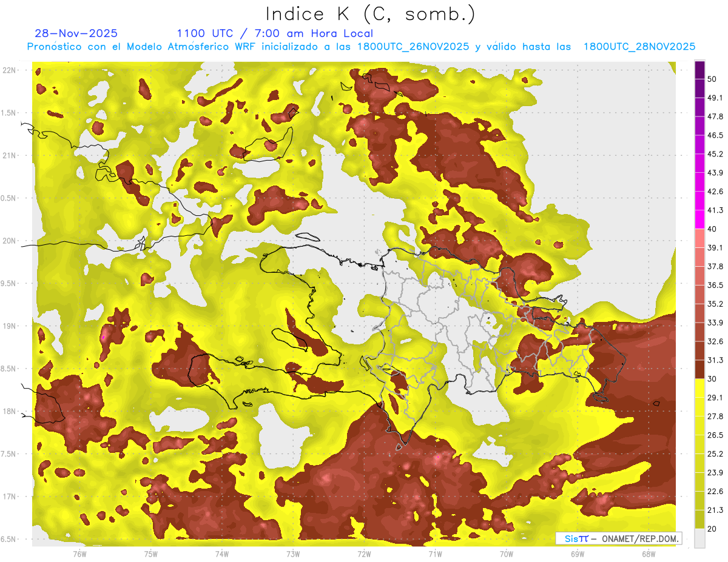The width and height of the screenshot is (728, 562).
Task: Click the color bar value 35.2
Action: pyautogui.click(x=715, y=304)
